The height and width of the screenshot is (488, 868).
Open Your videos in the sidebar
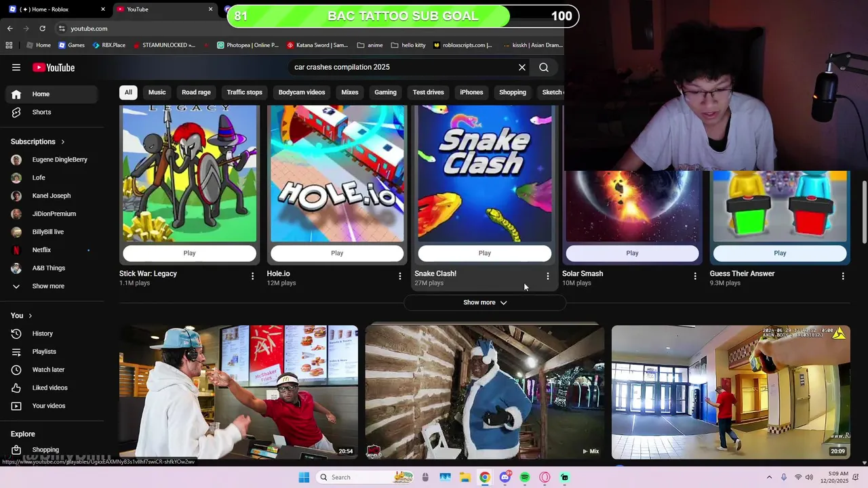click(x=52, y=406)
